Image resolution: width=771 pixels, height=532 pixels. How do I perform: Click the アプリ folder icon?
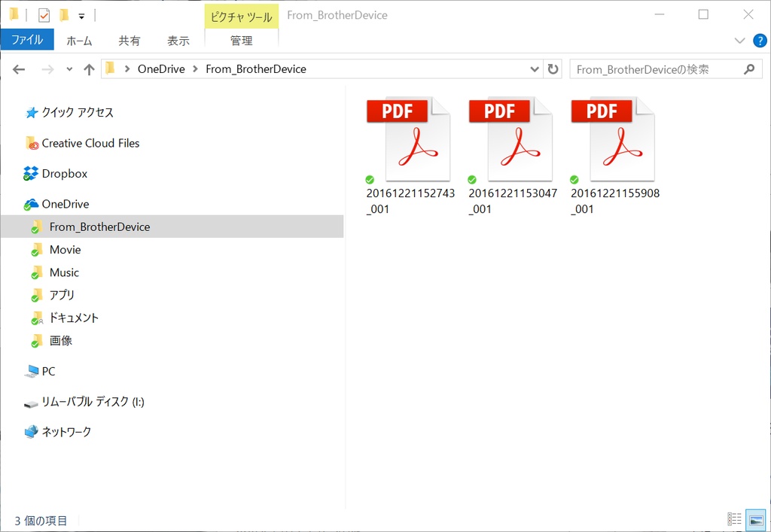pos(36,295)
